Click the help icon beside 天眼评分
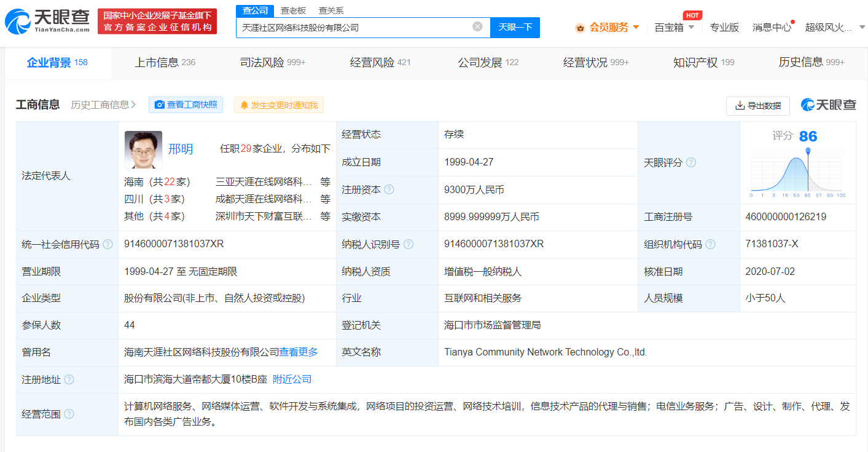Screen dimensions: 868x452 click(x=691, y=162)
